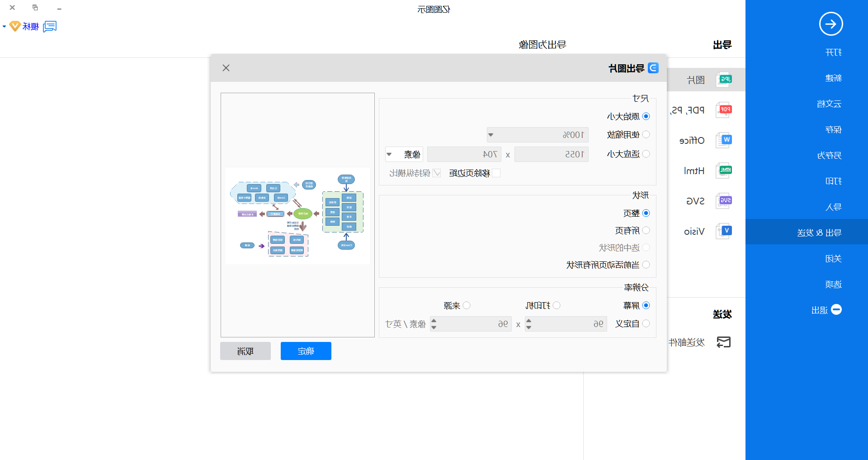Select the Office Word export icon

tap(724, 140)
